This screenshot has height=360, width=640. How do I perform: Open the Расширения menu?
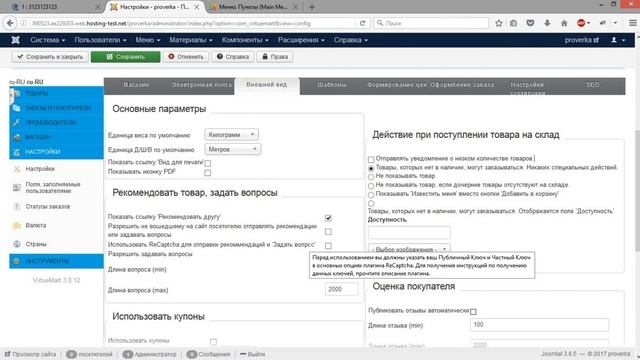301,40
